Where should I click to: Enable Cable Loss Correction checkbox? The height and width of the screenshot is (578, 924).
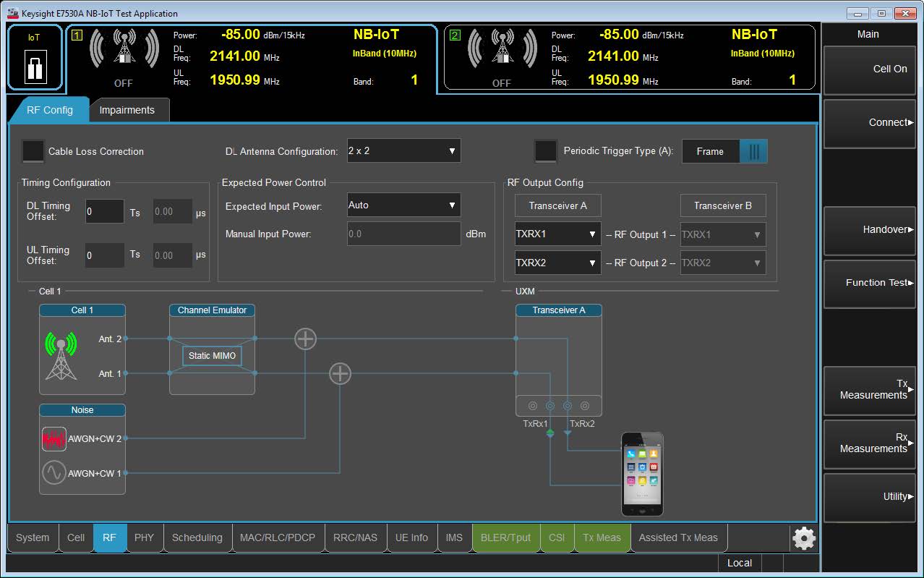click(x=33, y=151)
